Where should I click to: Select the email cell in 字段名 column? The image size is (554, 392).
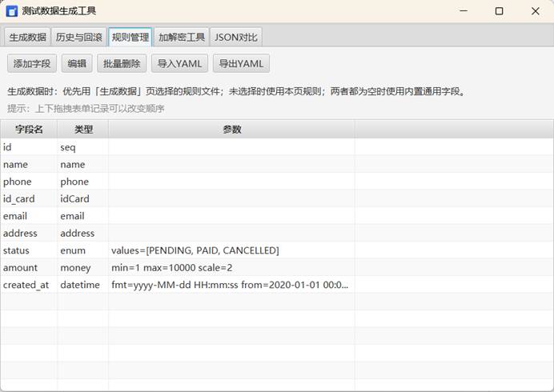click(29, 216)
